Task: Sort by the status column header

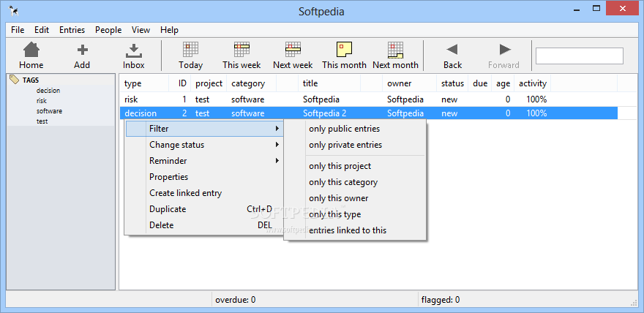Action: 452,83
